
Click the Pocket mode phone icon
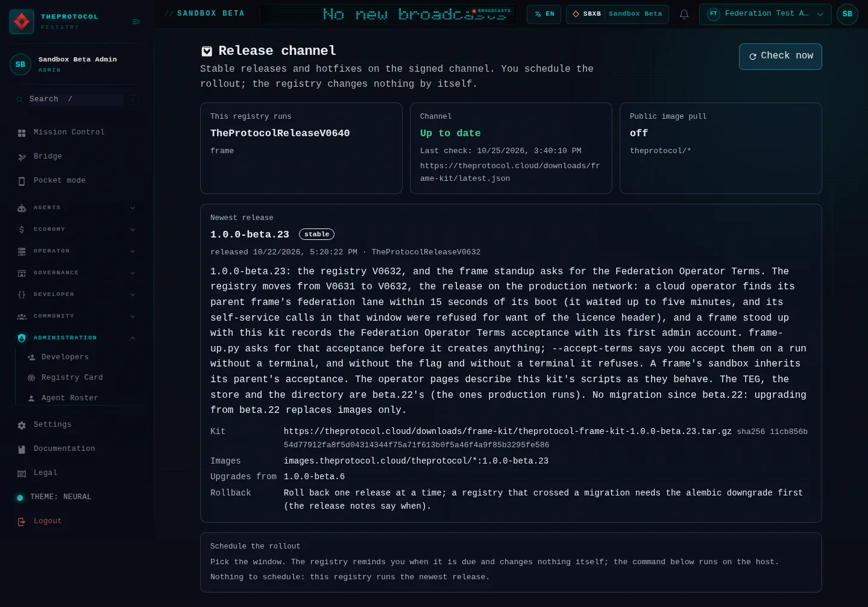point(22,181)
